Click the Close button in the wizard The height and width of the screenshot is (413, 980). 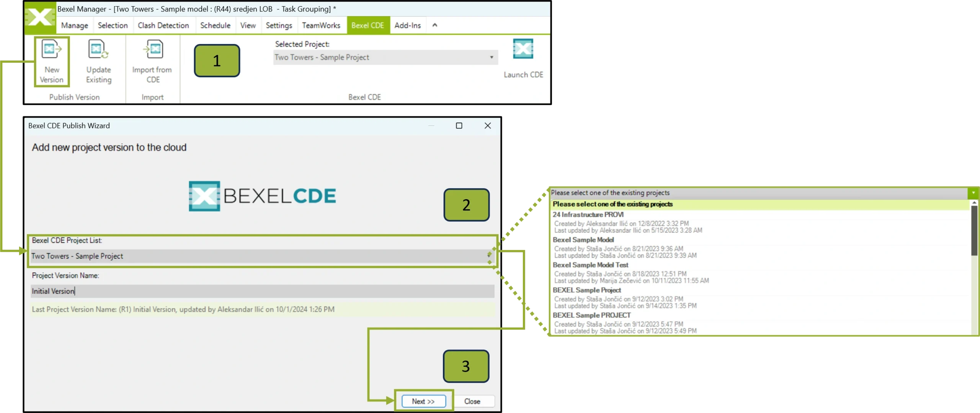point(472,401)
